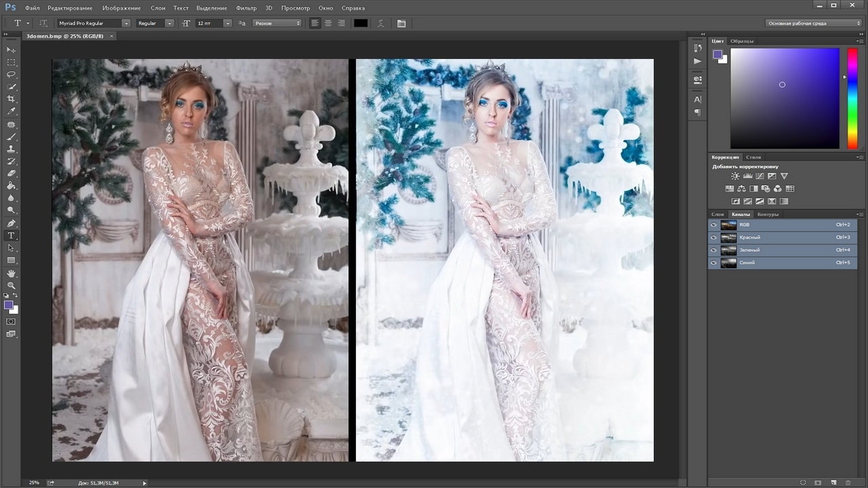Select the Eraser tool

pyautogui.click(x=11, y=174)
